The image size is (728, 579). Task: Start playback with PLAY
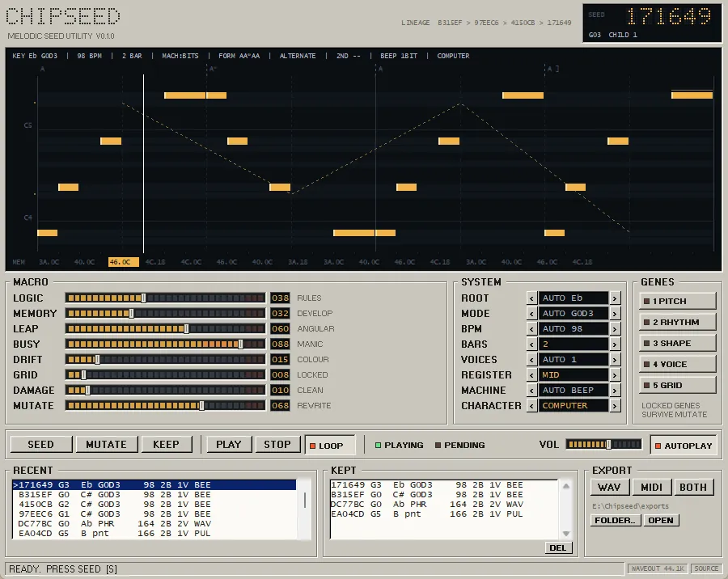click(x=228, y=444)
